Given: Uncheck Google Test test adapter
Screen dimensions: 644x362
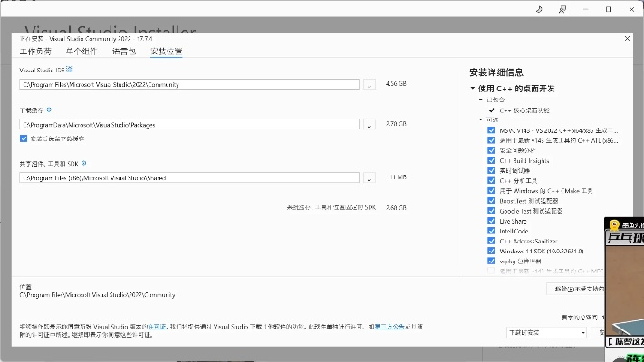Looking at the screenshot, I should [x=491, y=211].
